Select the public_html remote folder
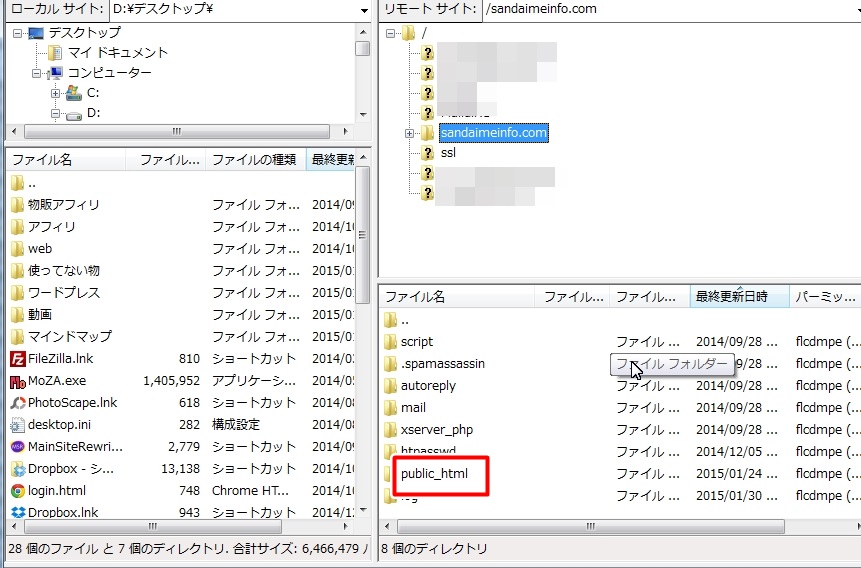This screenshot has width=861, height=568. click(x=434, y=474)
